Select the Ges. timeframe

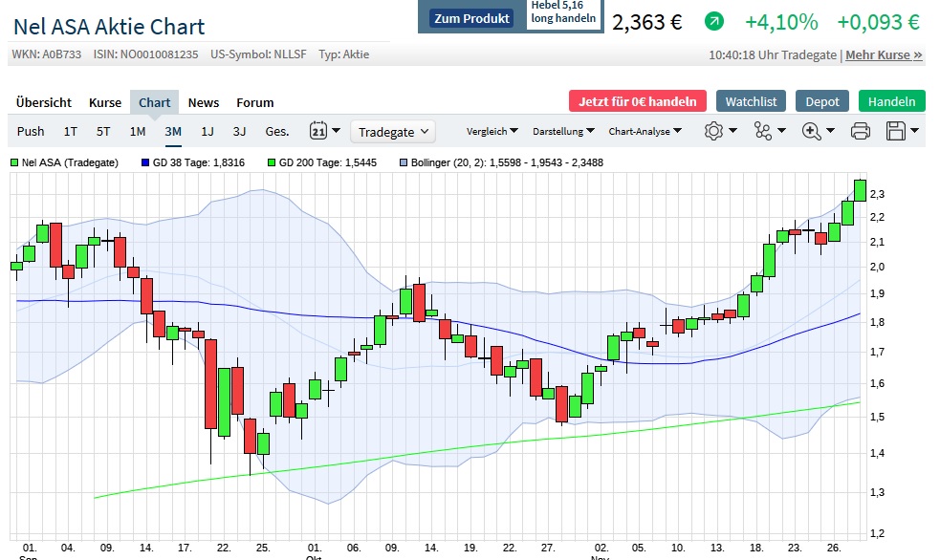pos(277,131)
